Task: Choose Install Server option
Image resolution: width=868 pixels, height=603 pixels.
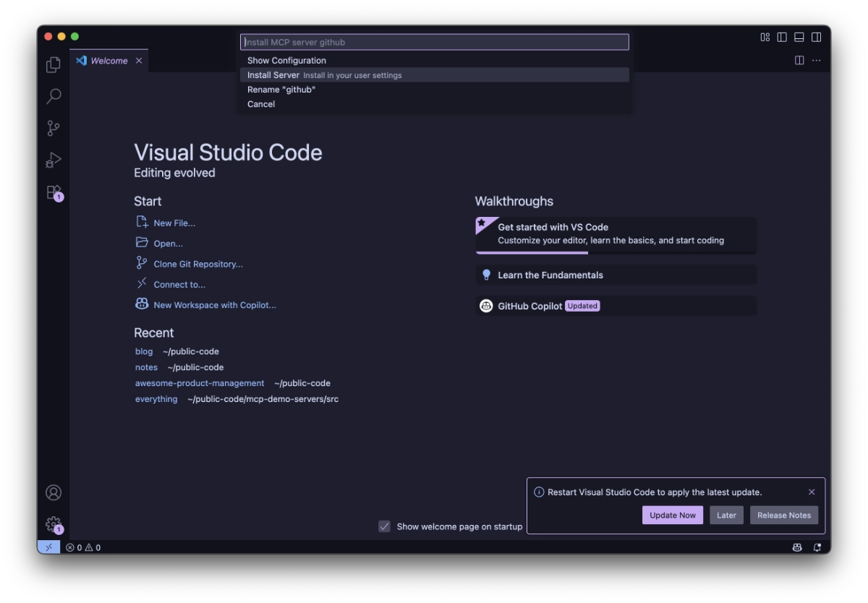Action: [x=435, y=75]
